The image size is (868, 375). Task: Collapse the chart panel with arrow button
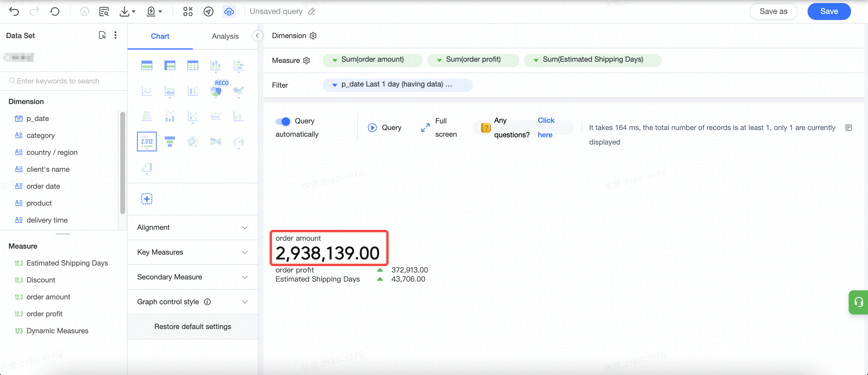[x=257, y=36]
